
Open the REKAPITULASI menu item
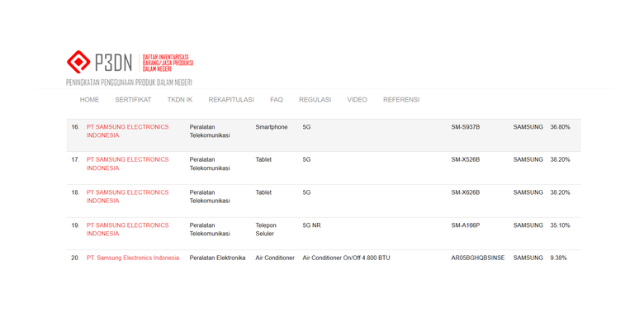231,100
